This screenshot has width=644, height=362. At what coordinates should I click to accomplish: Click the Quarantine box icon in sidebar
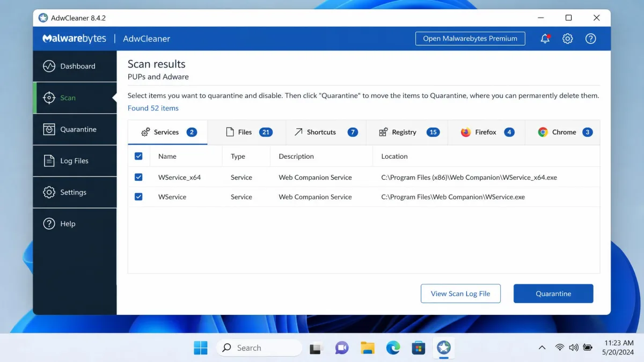tap(49, 129)
